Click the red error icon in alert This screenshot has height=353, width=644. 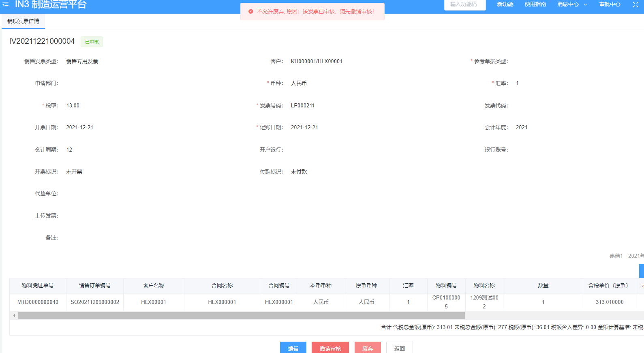[250, 11]
